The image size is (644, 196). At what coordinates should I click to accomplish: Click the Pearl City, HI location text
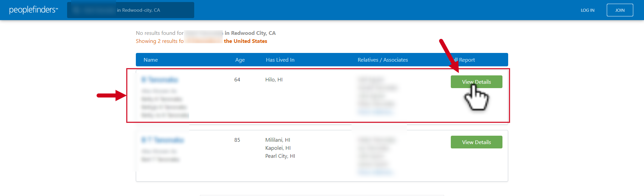pyautogui.click(x=280, y=156)
